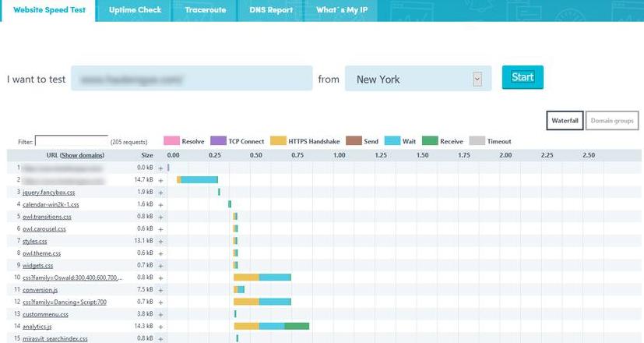Expand the widgets.css row
Screen dimensions: 644x343
160,266
